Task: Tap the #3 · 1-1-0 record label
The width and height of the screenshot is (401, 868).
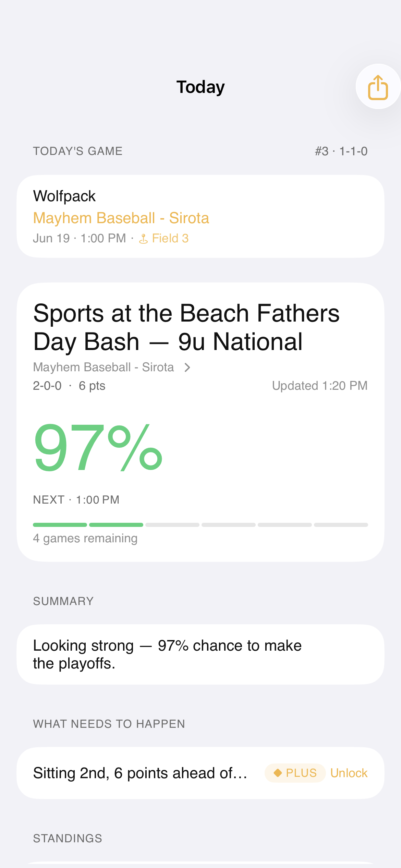Action: 341,151
